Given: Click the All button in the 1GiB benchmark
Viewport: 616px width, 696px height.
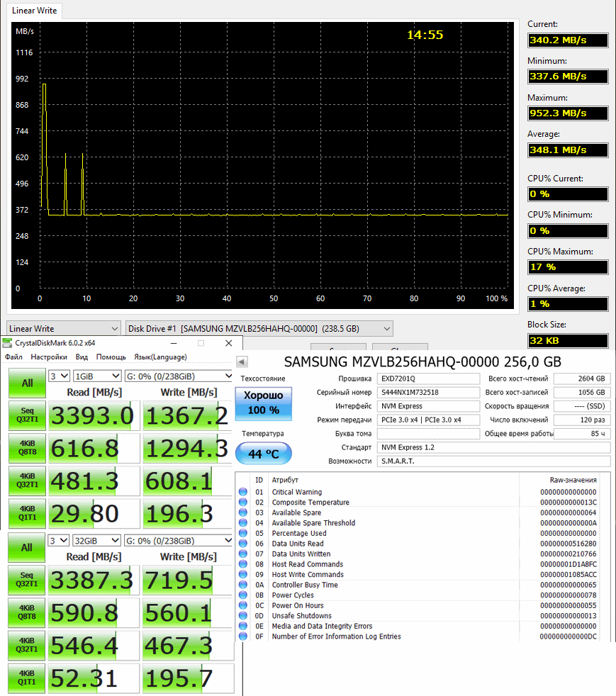Looking at the screenshot, I should coord(27,383).
